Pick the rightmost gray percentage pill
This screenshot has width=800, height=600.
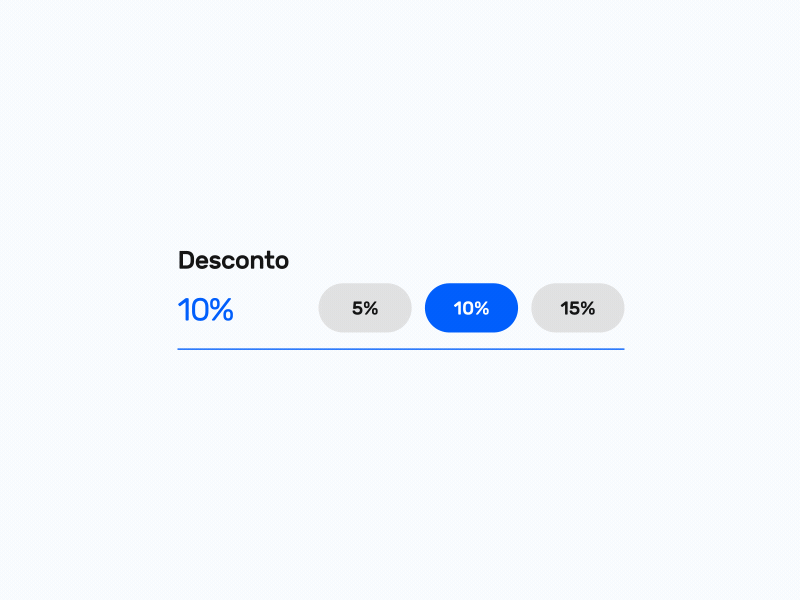[x=578, y=308]
